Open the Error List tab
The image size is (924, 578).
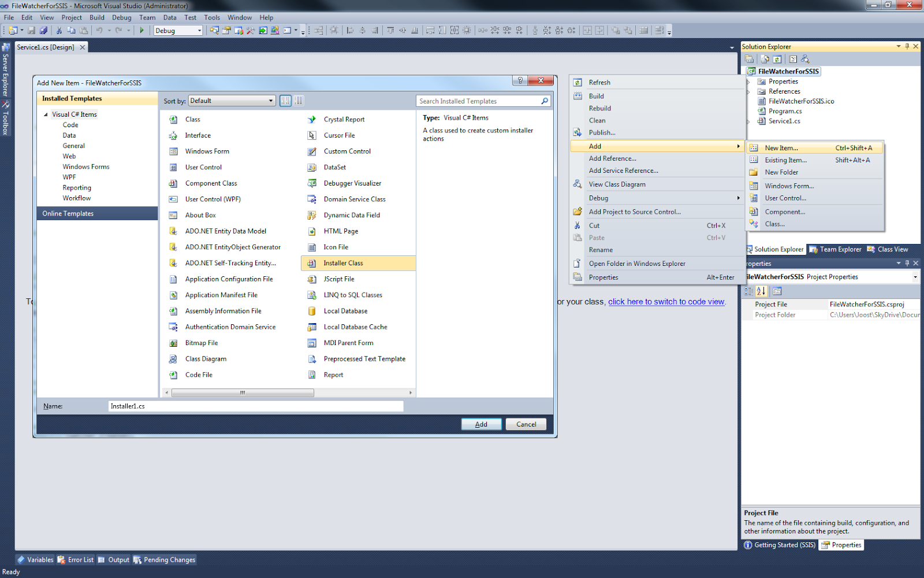[x=75, y=560]
